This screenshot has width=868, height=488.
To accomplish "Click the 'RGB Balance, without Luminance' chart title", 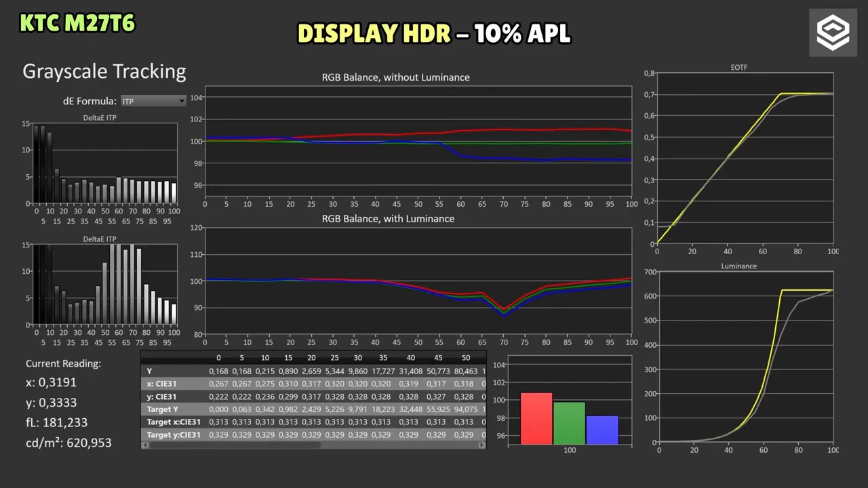I will pyautogui.click(x=395, y=77).
